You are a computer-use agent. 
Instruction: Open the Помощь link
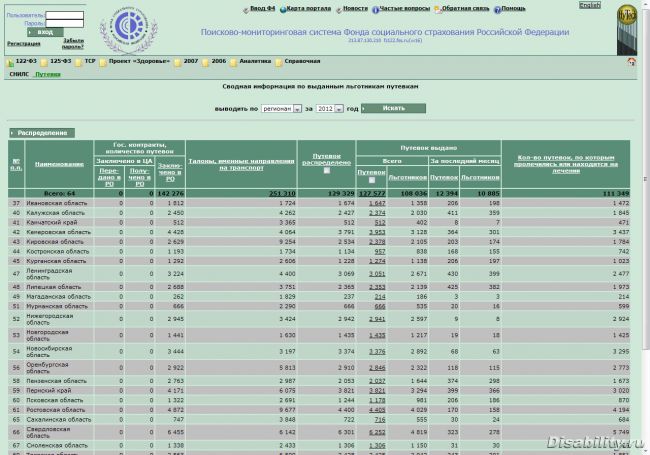513,8
